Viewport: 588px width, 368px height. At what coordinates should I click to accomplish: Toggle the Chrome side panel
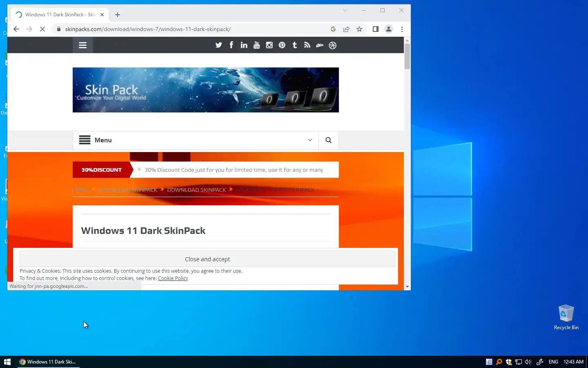pyautogui.click(x=376, y=29)
